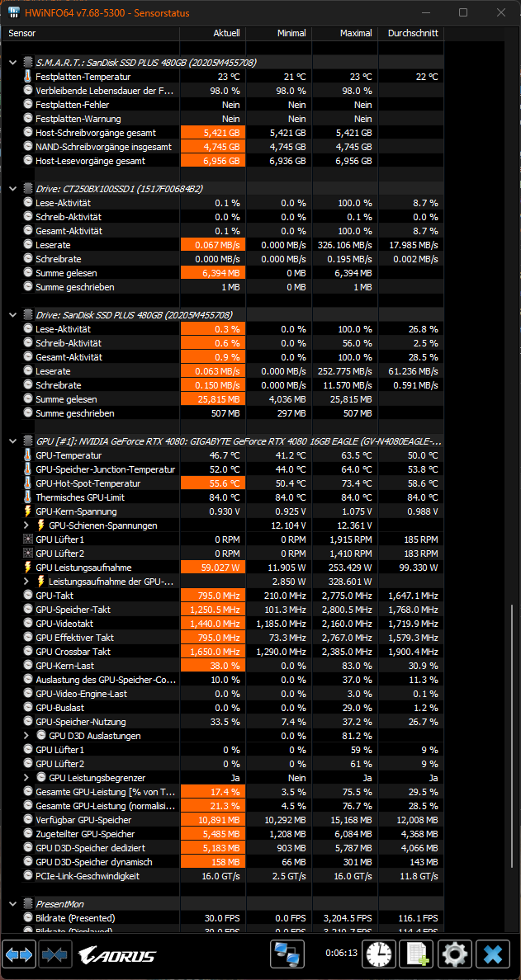Image resolution: width=521 pixels, height=980 pixels.
Task: Collapse the Drive CT250BX100SSD1 section
Action: (x=13, y=189)
